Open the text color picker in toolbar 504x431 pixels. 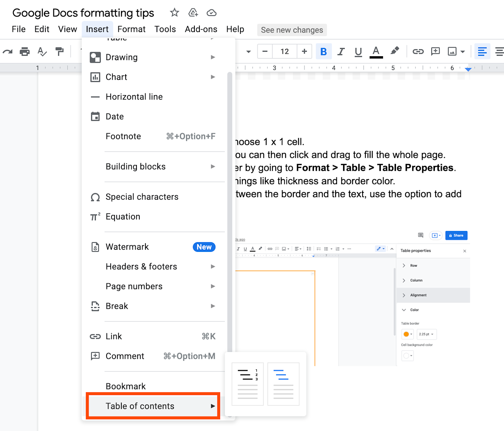376,52
